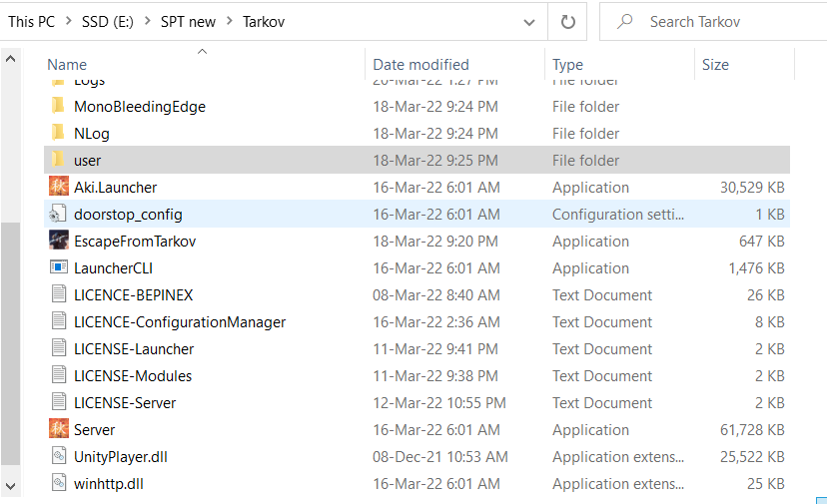827x504 pixels.
Task: Select the LICENCE-BEPINEX file name
Action: 134,294
